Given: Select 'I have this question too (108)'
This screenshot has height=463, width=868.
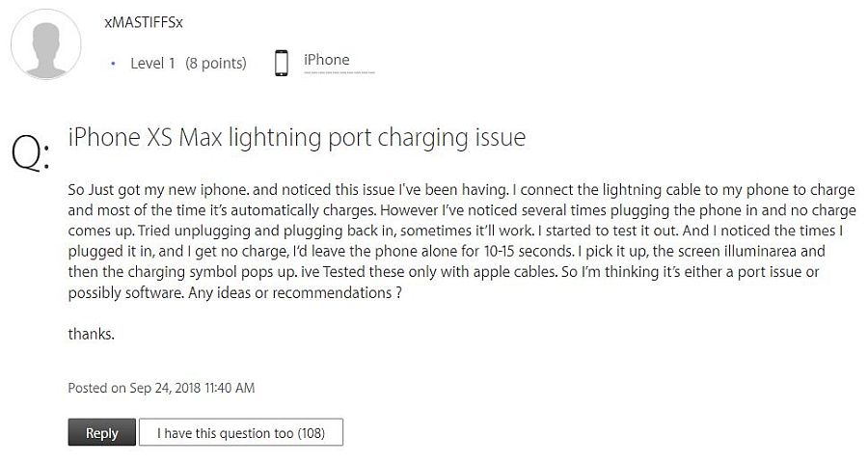Looking at the screenshot, I should (241, 432).
